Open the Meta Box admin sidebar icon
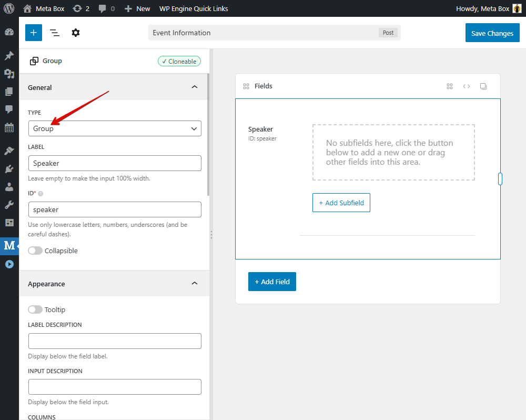Screen dimensions: 526x420 pos(9,245)
